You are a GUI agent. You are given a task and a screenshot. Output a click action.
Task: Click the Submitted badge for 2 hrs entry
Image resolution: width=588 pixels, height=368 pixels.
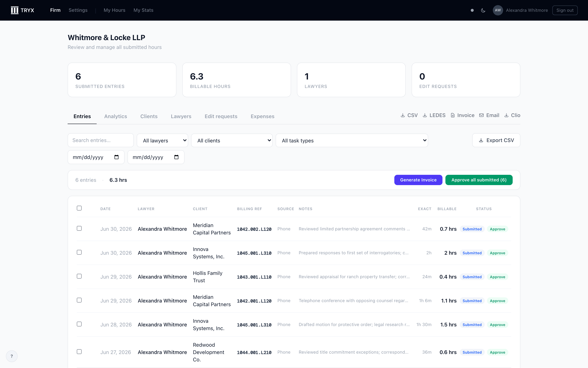pos(472,253)
